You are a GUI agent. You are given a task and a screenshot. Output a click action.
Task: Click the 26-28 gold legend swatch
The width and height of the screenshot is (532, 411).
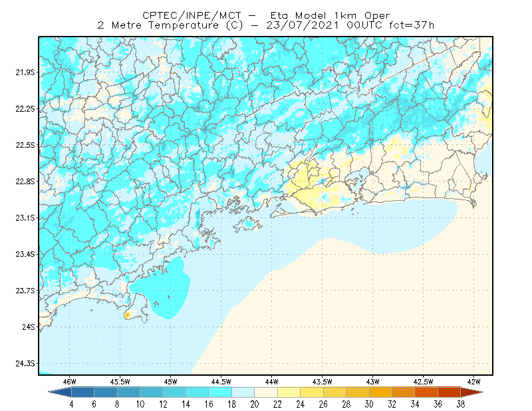click(x=335, y=392)
